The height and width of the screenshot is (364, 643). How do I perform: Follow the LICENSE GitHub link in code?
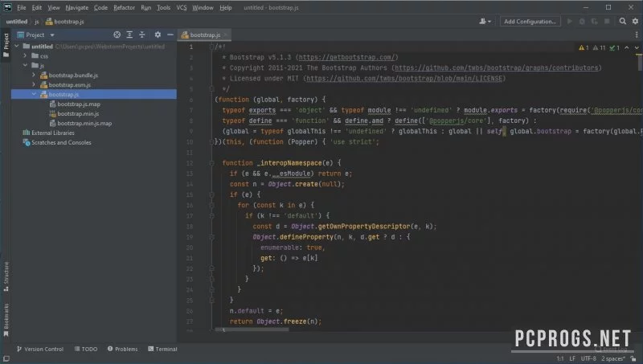click(x=404, y=78)
